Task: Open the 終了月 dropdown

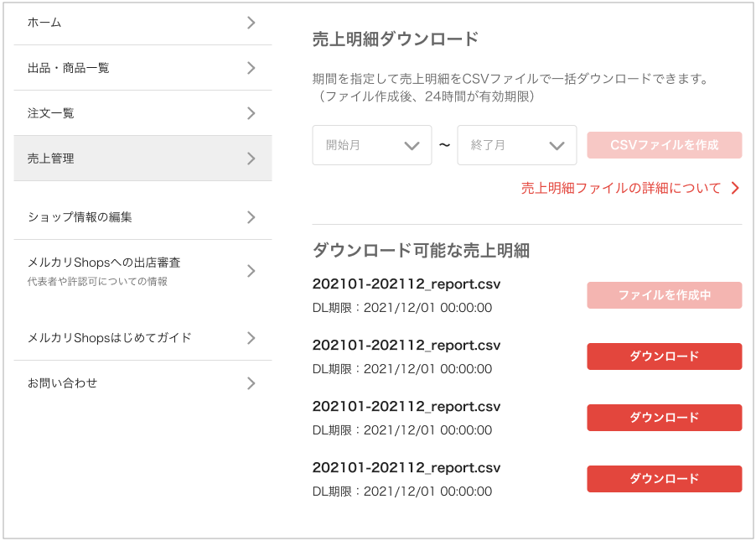Action: pyautogui.click(x=517, y=145)
